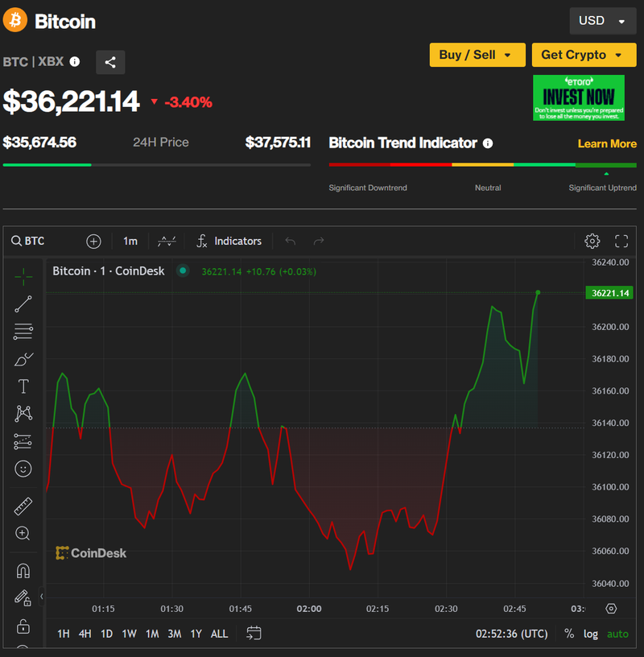Viewport: 644px width, 657px height.
Task: Toggle auto scale on price axis
Action: tap(617, 634)
